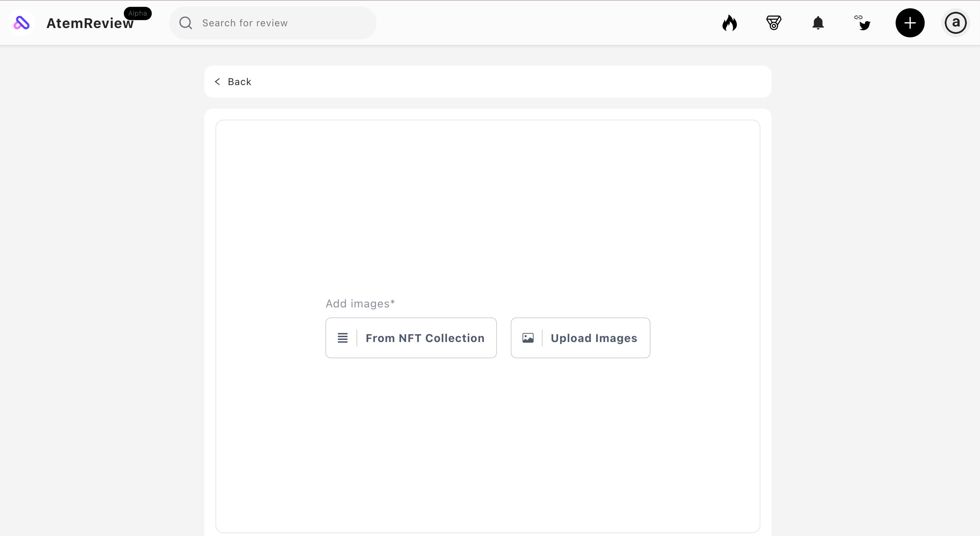Click the Alpha badge label
This screenshot has width=980, height=536.
137,13
